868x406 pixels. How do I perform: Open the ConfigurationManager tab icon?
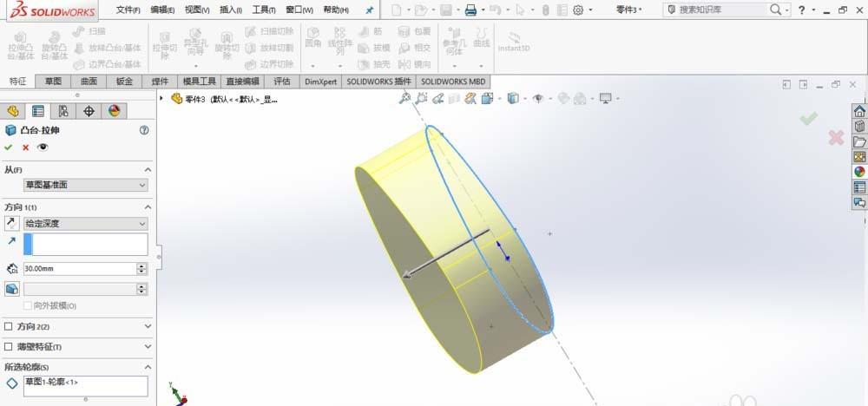(63, 111)
